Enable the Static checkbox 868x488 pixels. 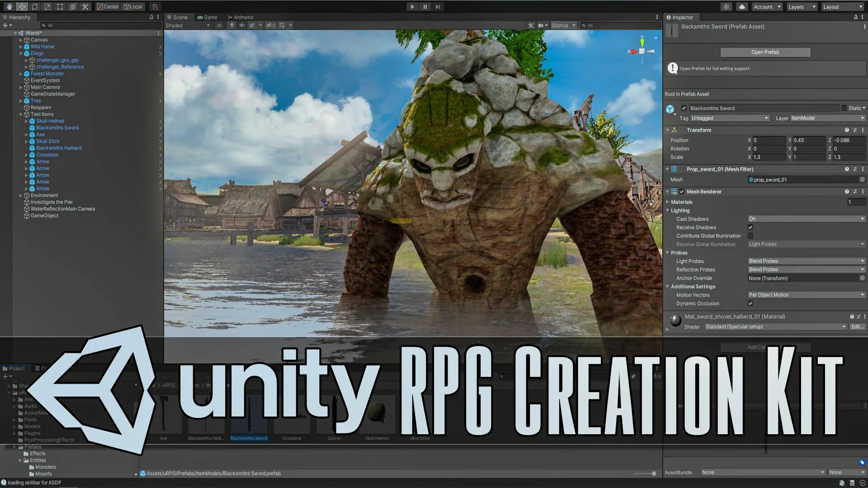pos(844,108)
